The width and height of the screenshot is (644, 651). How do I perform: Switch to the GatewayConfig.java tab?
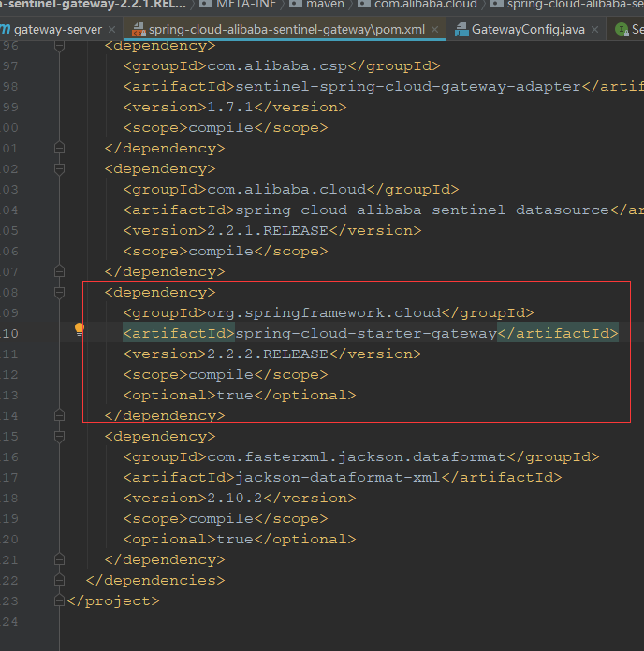528,30
